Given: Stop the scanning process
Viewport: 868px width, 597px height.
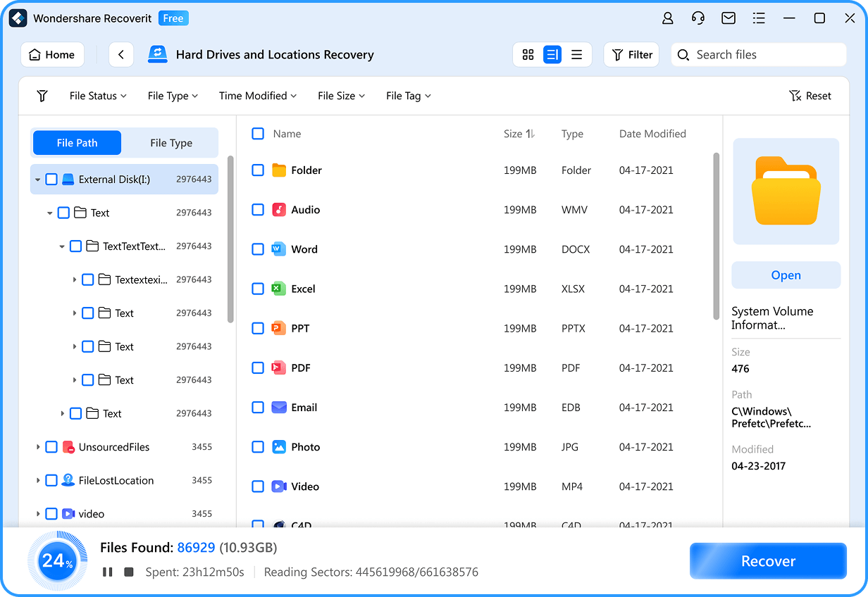Looking at the screenshot, I should [129, 572].
